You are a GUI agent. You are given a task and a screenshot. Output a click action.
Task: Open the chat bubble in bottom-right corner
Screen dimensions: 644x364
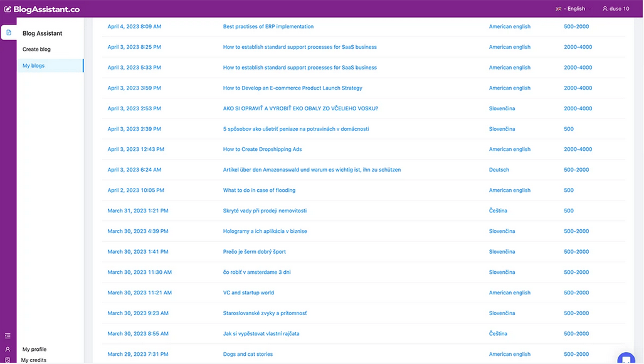[x=625, y=359]
